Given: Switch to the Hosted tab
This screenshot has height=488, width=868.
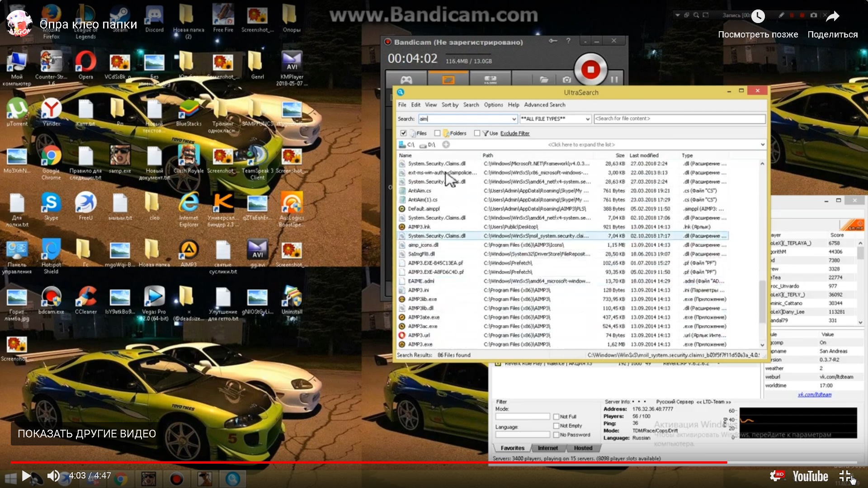Looking at the screenshot, I should click(583, 448).
